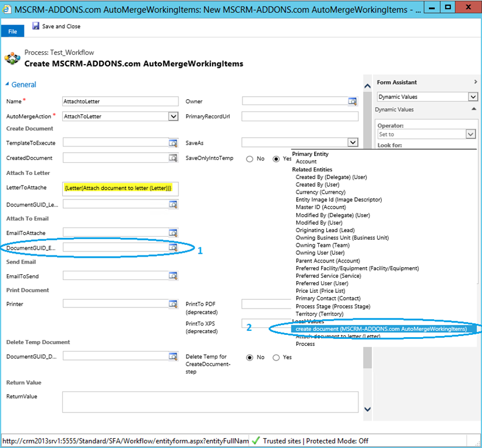This screenshot has height=448, width=482.
Task: Click Save and Close button
Action: coord(57,26)
